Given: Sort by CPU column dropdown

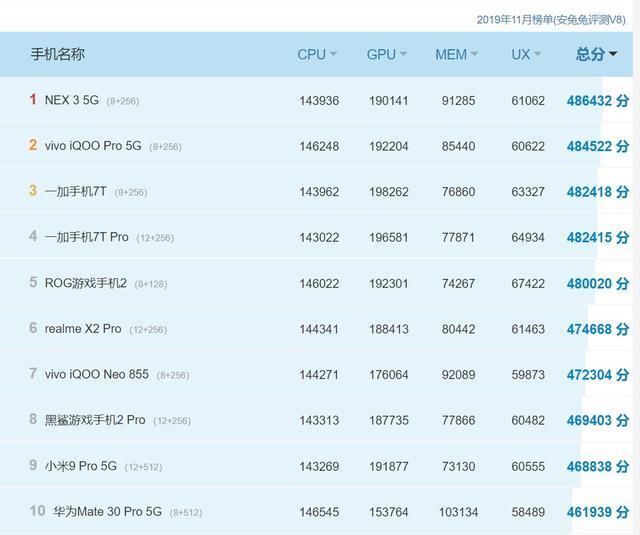Looking at the screenshot, I should click(317, 54).
